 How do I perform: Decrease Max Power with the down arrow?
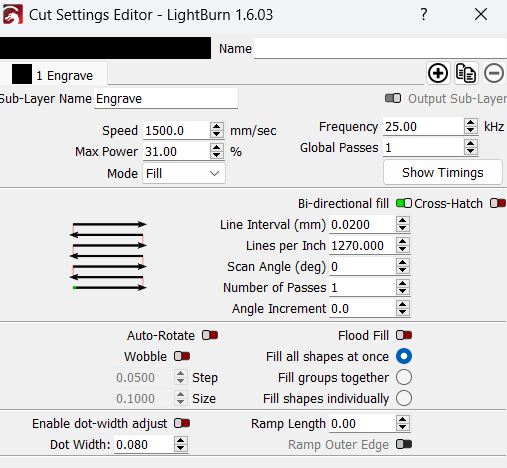coord(217,155)
